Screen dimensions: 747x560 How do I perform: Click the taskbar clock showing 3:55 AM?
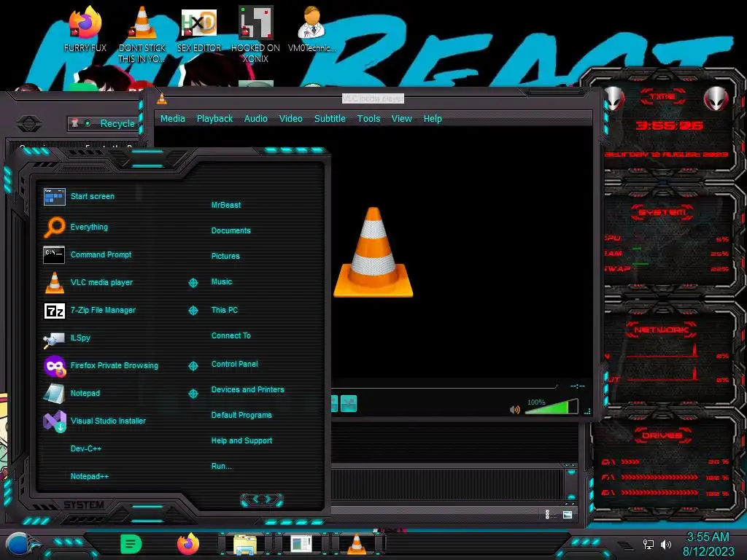[x=708, y=544]
